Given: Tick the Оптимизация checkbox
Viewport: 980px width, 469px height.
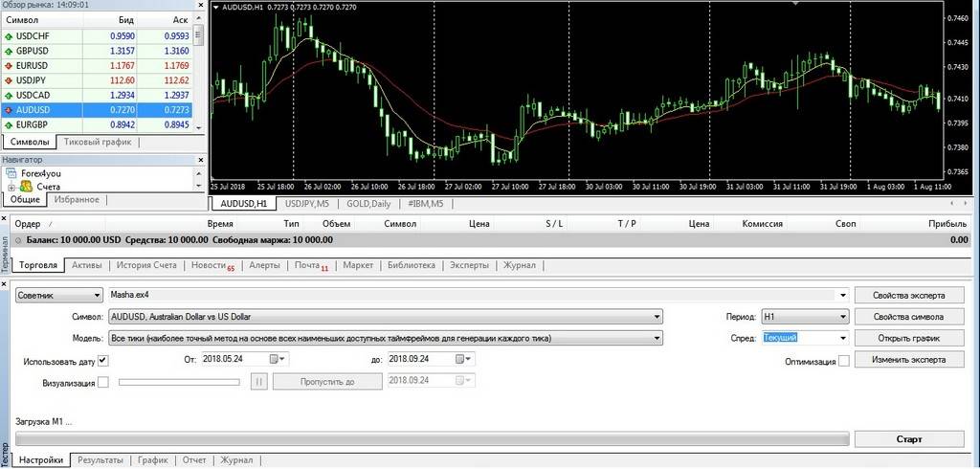Looking at the screenshot, I should point(843,361).
